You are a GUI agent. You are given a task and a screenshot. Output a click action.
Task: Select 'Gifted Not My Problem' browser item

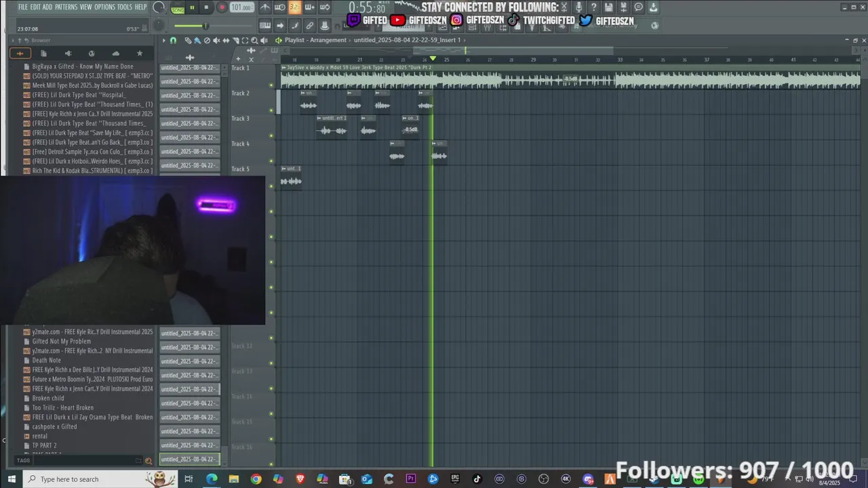point(61,342)
